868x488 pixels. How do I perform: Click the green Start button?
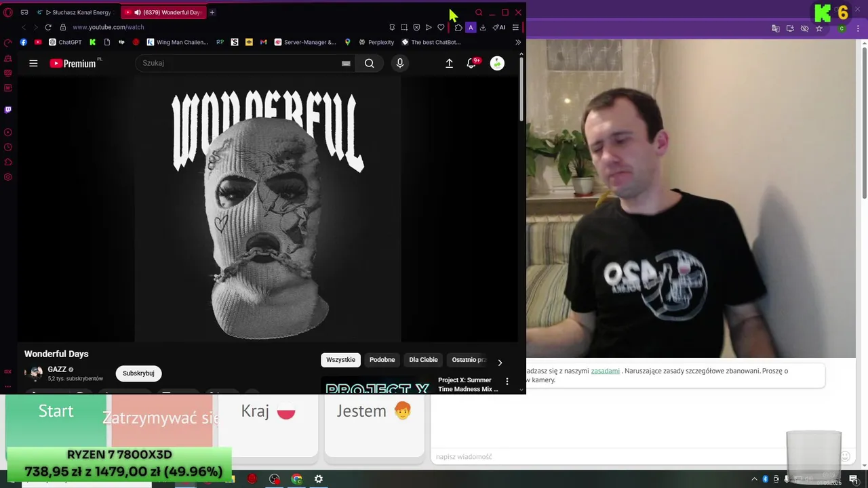click(56, 421)
